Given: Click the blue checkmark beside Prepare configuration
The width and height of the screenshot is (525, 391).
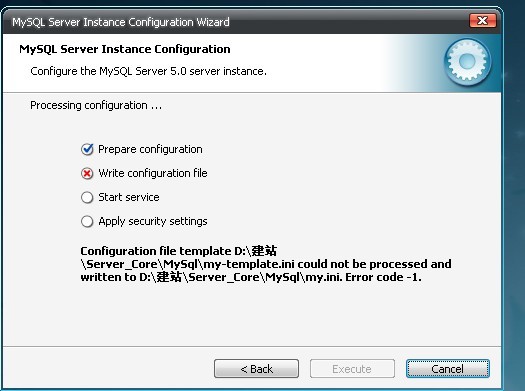Looking at the screenshot, I should (87, 149).
